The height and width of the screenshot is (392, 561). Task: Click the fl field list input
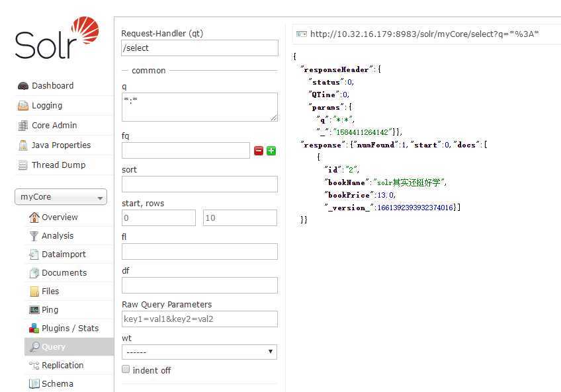[200, 251]
